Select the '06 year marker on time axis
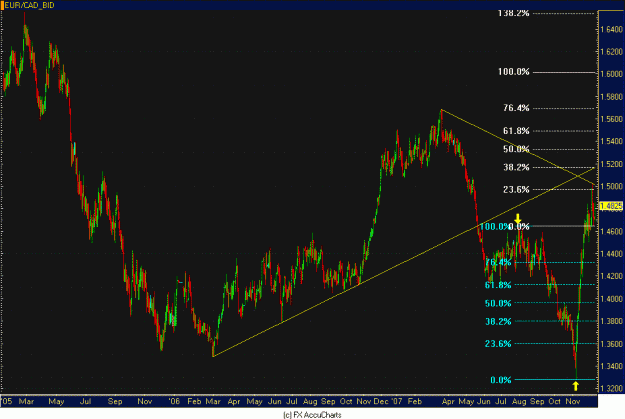Image resolution: width=625 pixels, height=419 pixels. coord(174,401)
